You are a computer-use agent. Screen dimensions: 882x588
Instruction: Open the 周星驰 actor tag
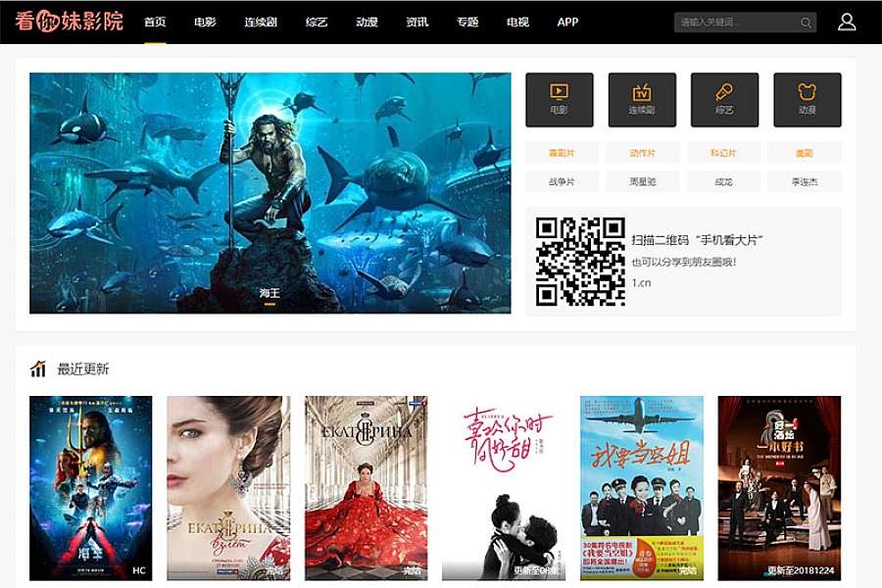[642, 181]
